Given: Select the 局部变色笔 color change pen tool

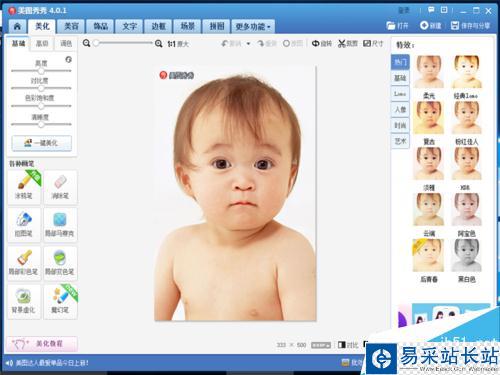Looking at the screenshot, I should 60,263.
